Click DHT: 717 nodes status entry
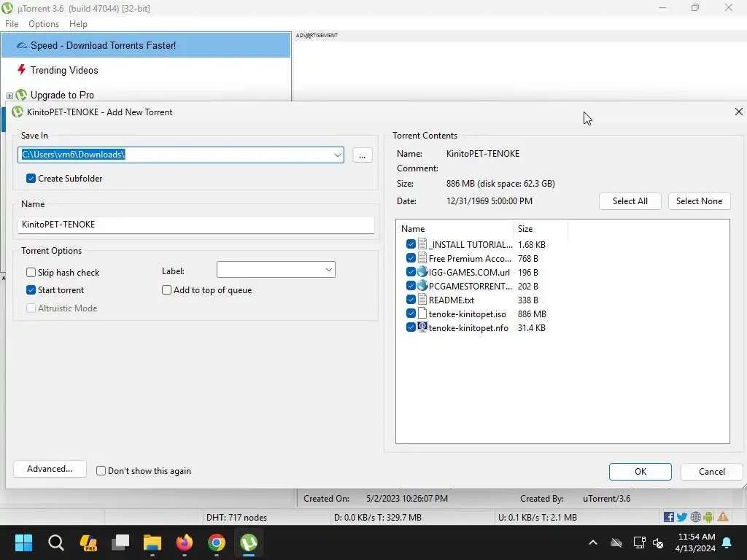 (237, 517)
